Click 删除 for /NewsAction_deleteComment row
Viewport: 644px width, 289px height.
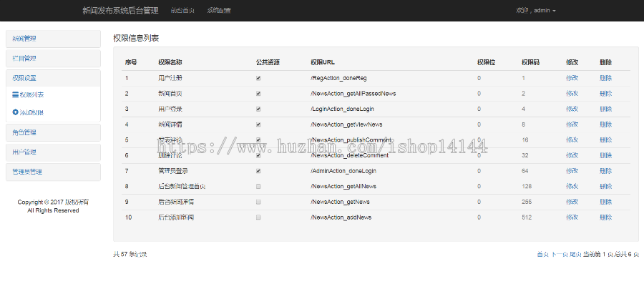606,155
